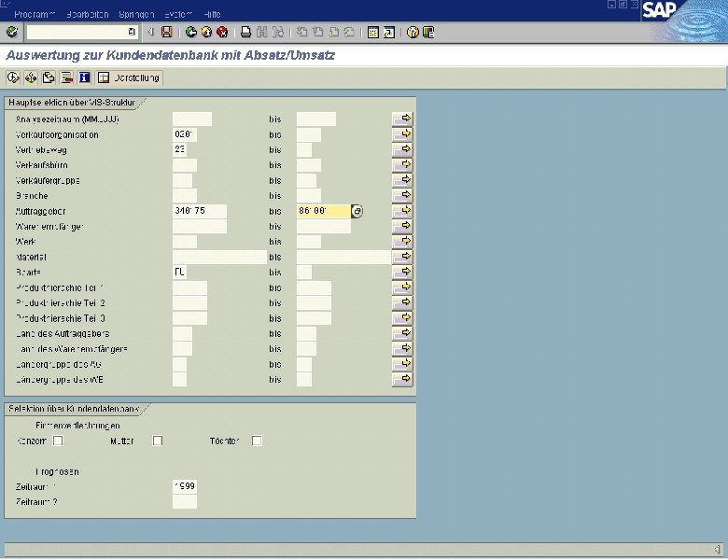The height and width of the screenshot is (560, 728).
Task: Click the second application toolbar icon with green arrows
Action: pos(31,77)
